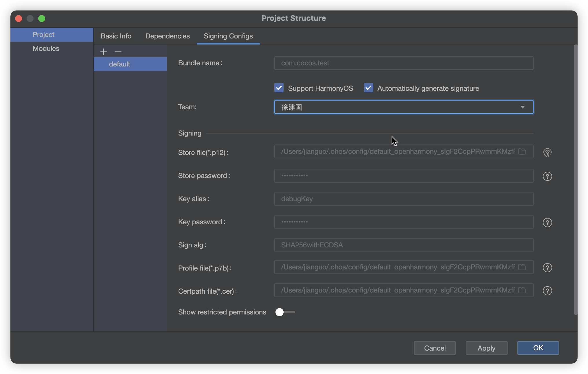The width and height of the screenshot is (588, 374).
Task: Enable Automatically generate signature checkbox
Action: click(367, 88)
